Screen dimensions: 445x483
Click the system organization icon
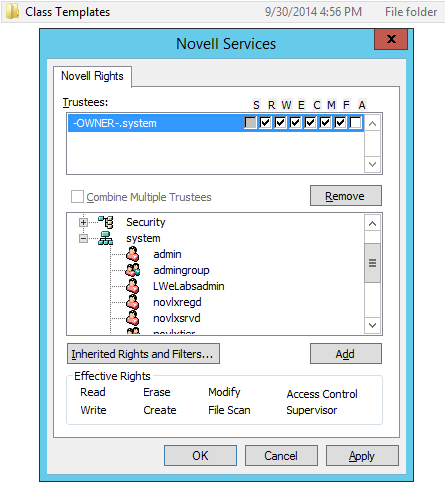click(106, 238)
